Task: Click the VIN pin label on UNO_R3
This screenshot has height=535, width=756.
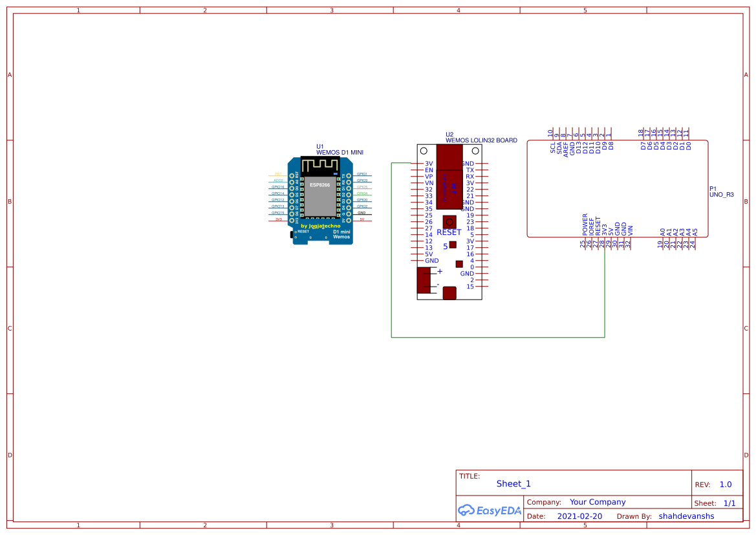Action: [631, 230]
